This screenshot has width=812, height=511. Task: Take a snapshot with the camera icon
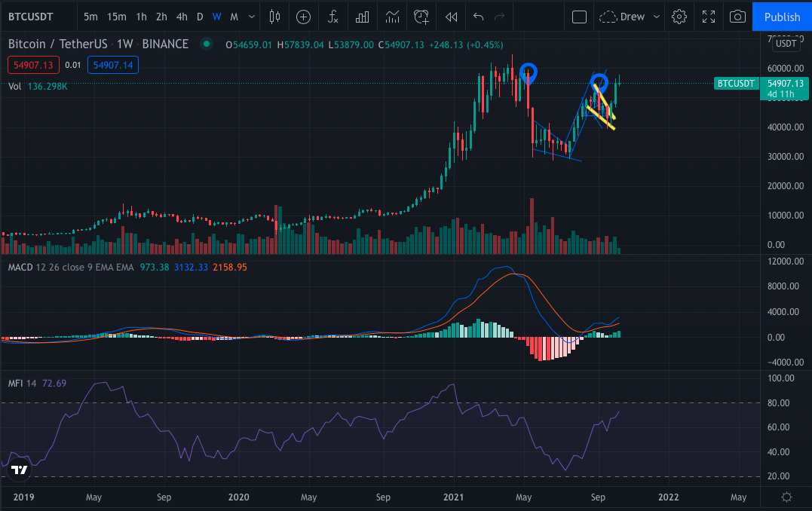pyautogui.click(x=737, y=17)
